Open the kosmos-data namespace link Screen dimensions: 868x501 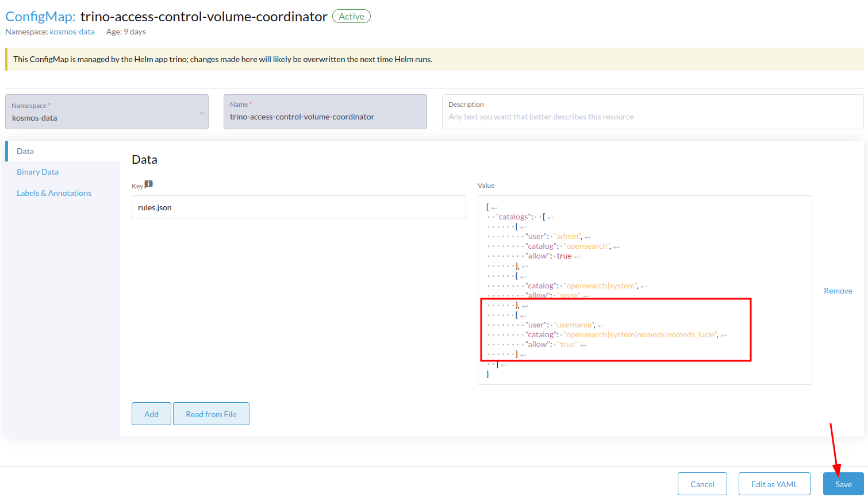pyautogui.click(x=72, y=32)
